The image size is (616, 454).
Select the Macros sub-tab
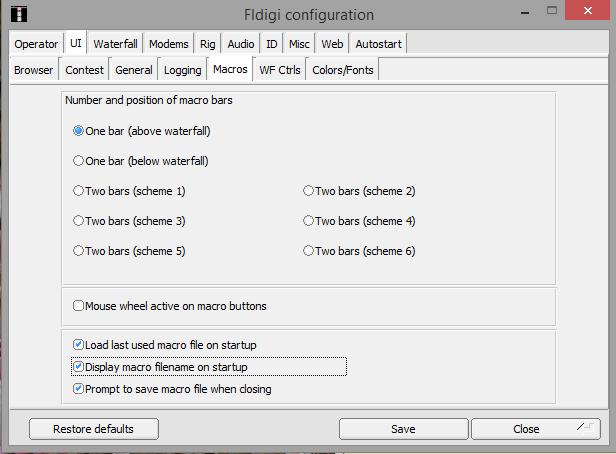pyautogui.click(x=230, y=69)
